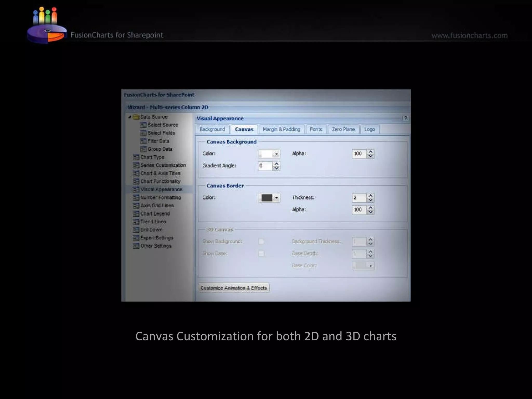The width and height of the screenshot is (532, 399).
Task: Click the Other Settings page icon
Action: 136,246
